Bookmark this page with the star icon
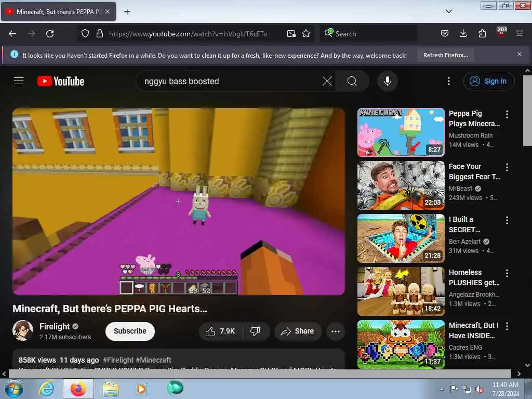This screenshot has width=532, height=399. [x=306, y=34]
